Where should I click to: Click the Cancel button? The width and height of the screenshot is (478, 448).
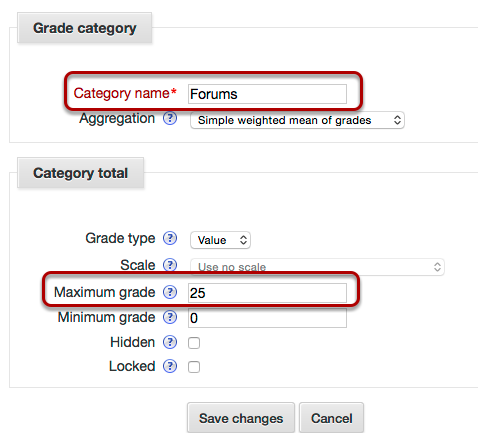(331, 418)
